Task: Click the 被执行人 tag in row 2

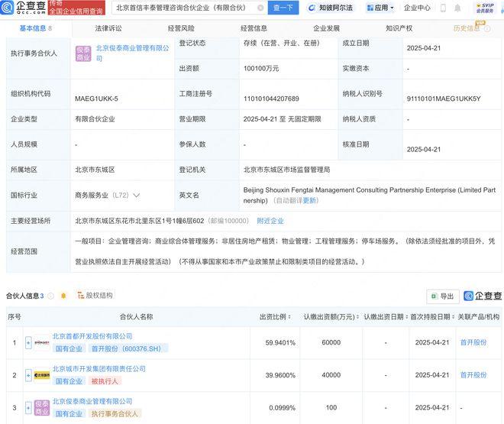Action: point(105,381)
